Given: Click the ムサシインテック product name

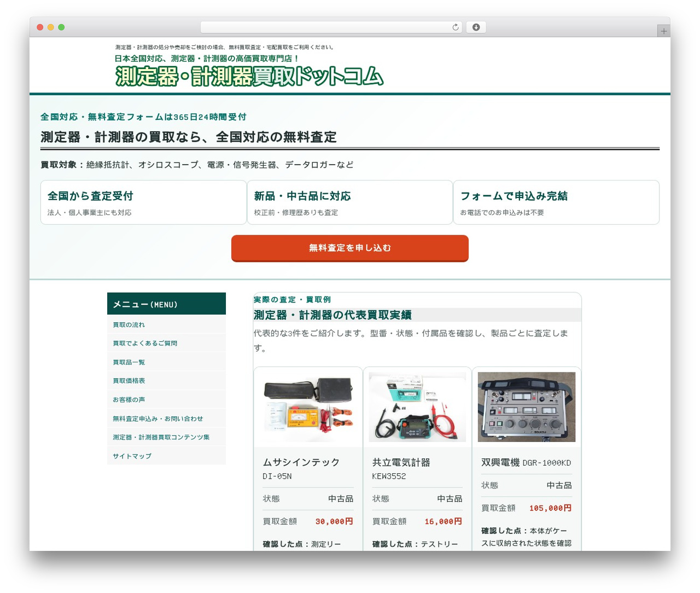Looking at the screenshot, I should [301, 462].
